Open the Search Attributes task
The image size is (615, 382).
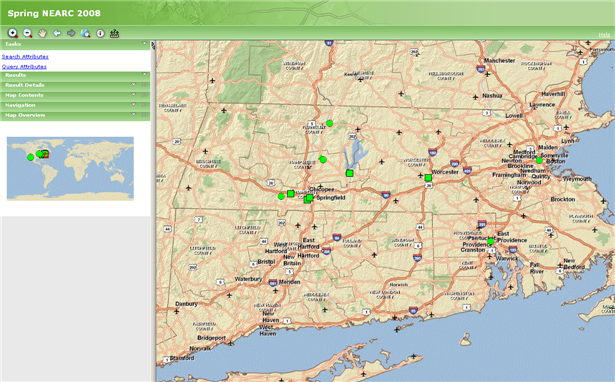[x=25, y=56]
